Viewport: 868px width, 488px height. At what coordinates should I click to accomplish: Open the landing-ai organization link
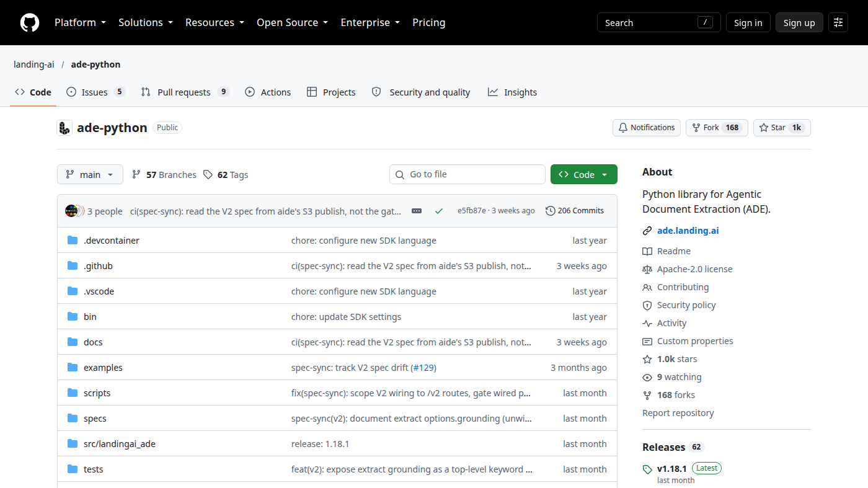point(34,64)
